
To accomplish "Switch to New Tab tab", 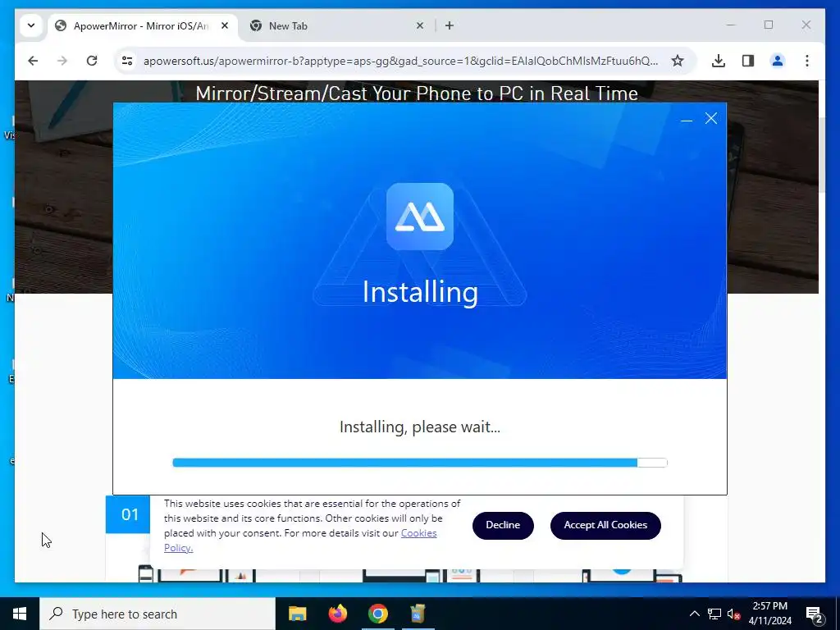I will click(336, 25).
